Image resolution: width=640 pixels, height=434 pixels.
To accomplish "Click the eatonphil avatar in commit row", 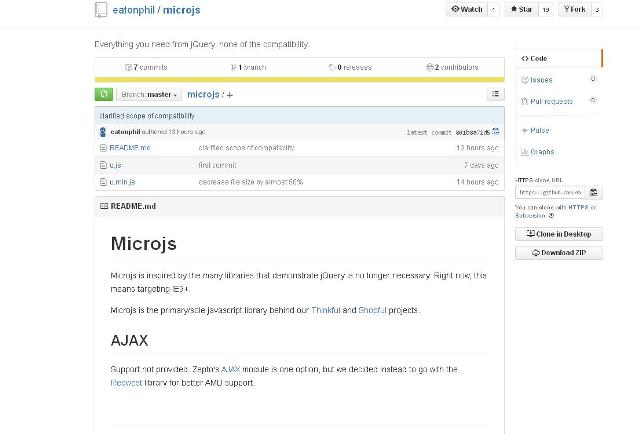I will pyautogui.click(x=103, y=132).
